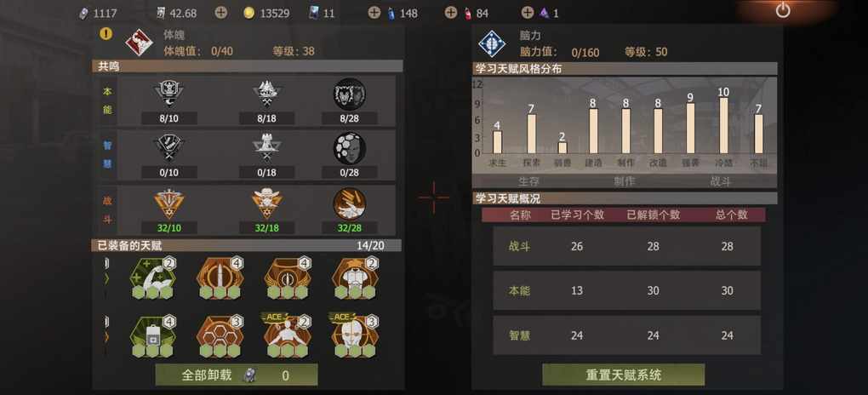Click the battery talent icon
This screenshot has height=395, width=868.
click(153, 335)
